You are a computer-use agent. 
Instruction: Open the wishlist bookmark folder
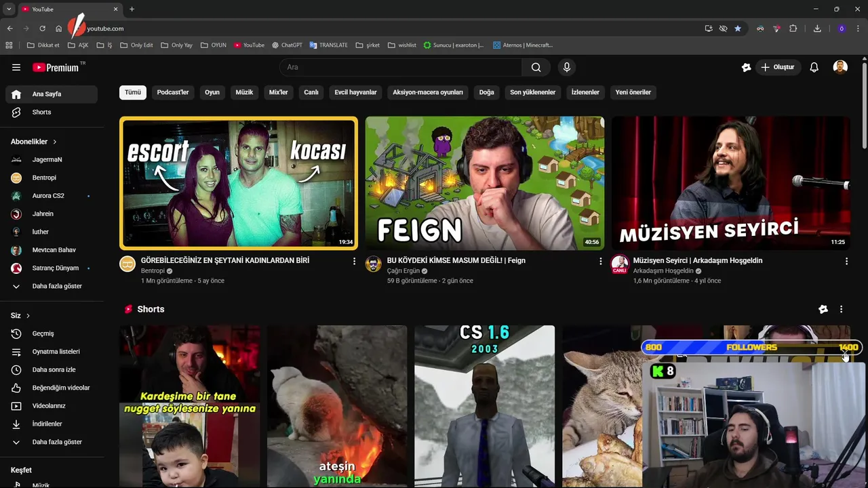point(402,45)
